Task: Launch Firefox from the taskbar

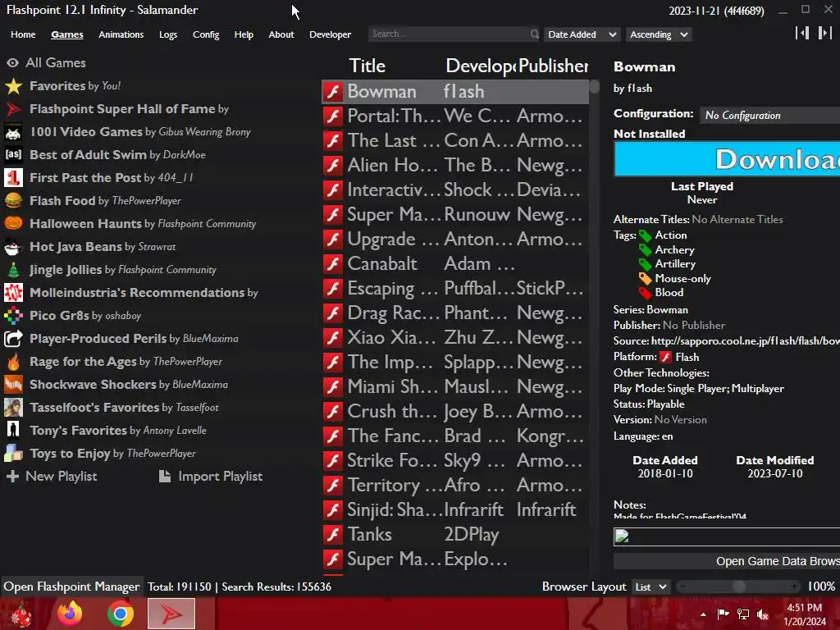Action: pyautogui.click(x=71, y=614)
